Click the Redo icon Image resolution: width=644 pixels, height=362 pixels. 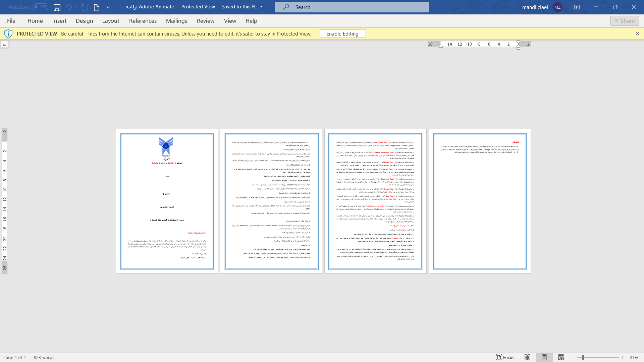[x=85, y=7]
